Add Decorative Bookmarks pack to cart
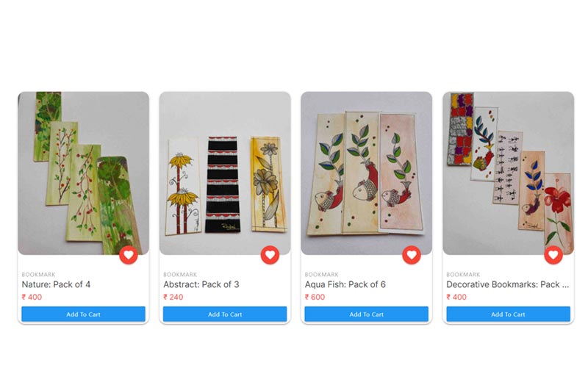This screenshot has height=382, width=588. pos(508,314)
